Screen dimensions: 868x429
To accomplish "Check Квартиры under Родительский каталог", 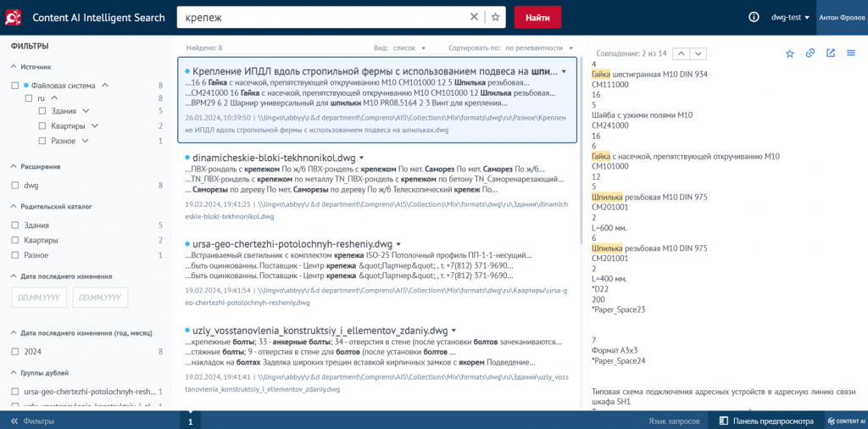I will pyautogui.click(x=15, y=240).
